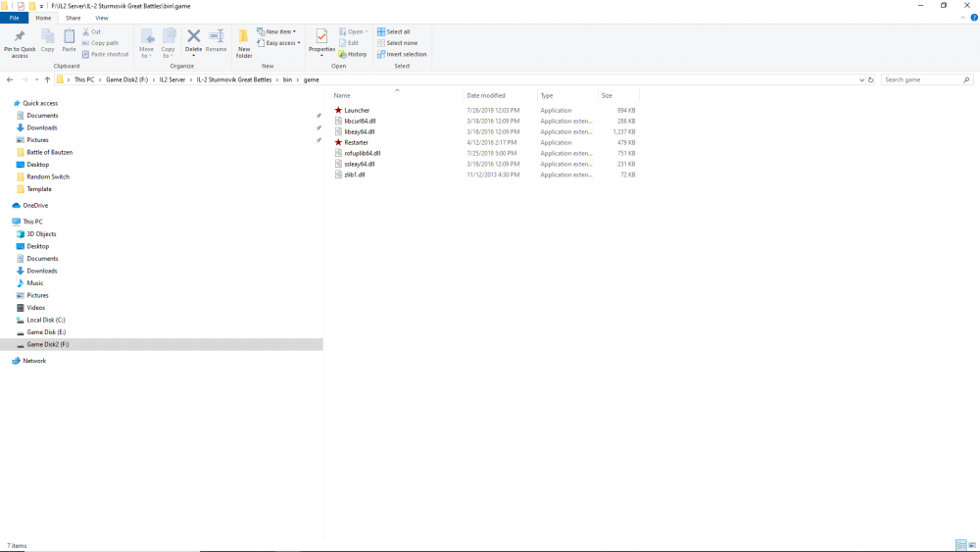Click the Paste ribbon icon

point(69,36)
